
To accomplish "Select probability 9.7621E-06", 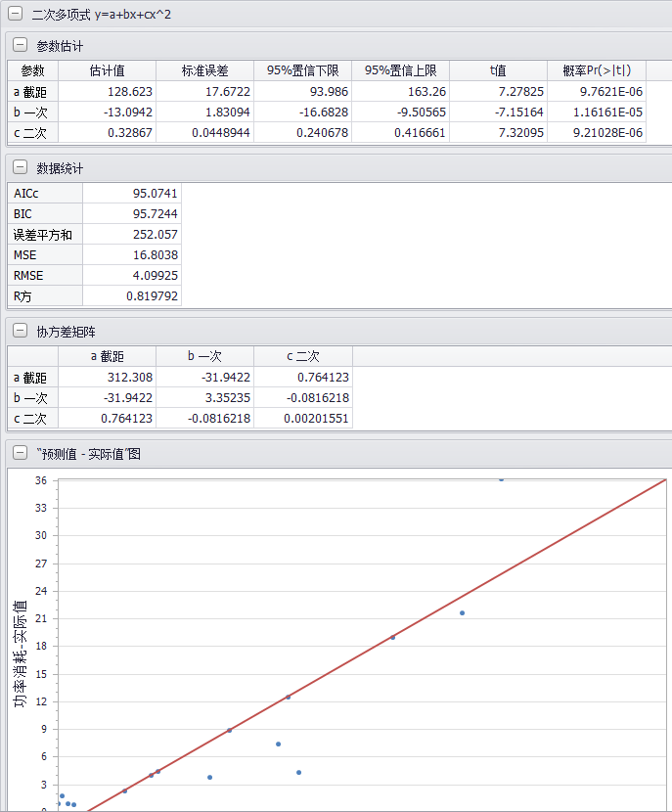I will pos(597,92).
